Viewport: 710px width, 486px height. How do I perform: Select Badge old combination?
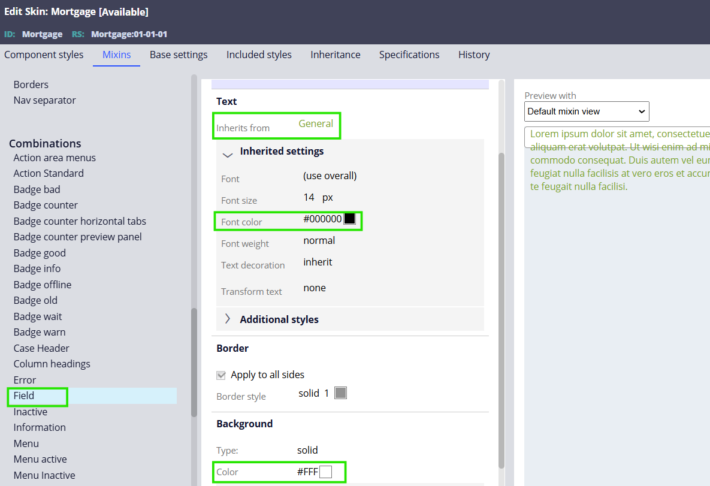pyautogui.click(x=35, y=300)
